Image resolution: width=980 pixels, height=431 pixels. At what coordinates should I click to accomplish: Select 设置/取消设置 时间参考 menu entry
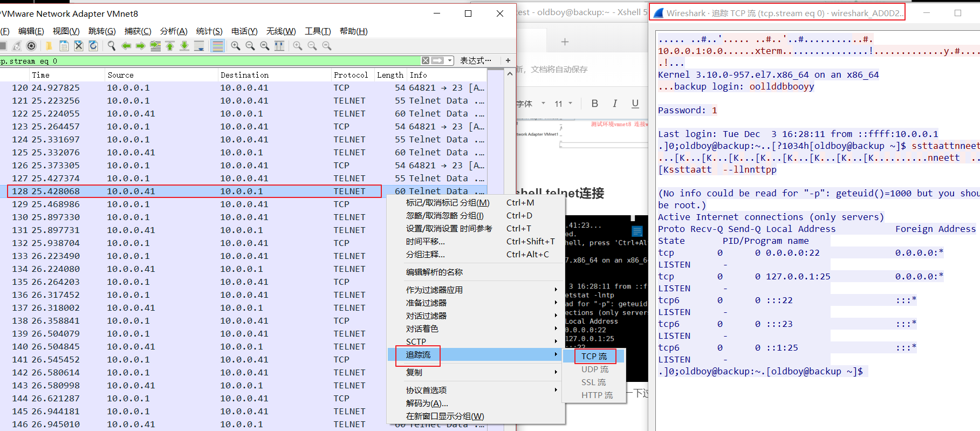476,229
